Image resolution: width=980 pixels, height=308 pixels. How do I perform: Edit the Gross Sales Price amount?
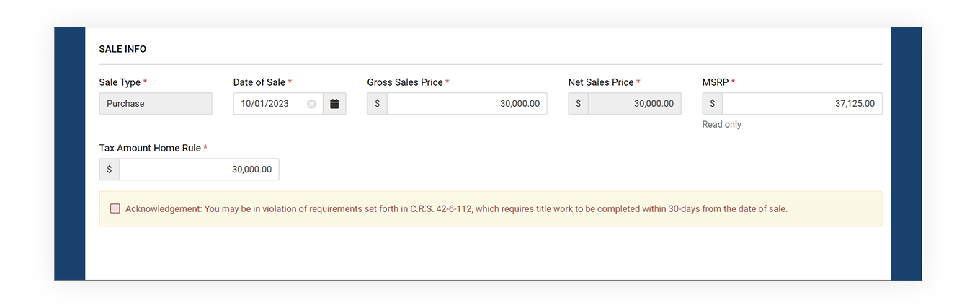(466, 104)
